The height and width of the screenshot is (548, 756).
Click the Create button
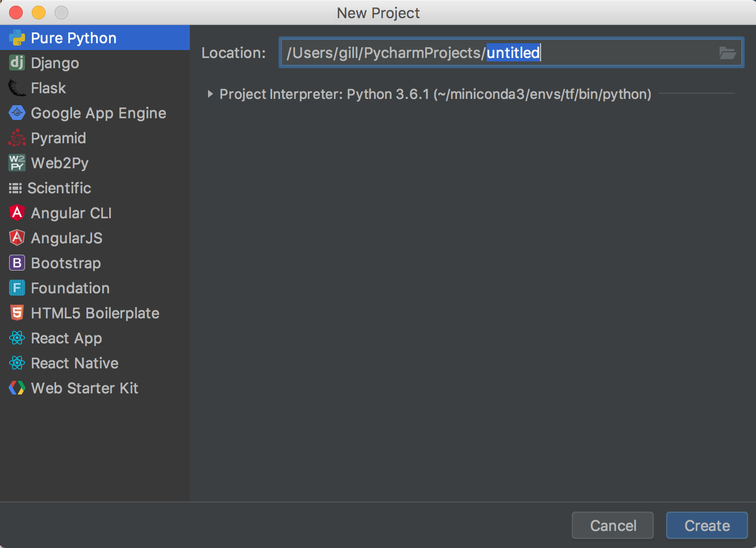pos(707,525)
